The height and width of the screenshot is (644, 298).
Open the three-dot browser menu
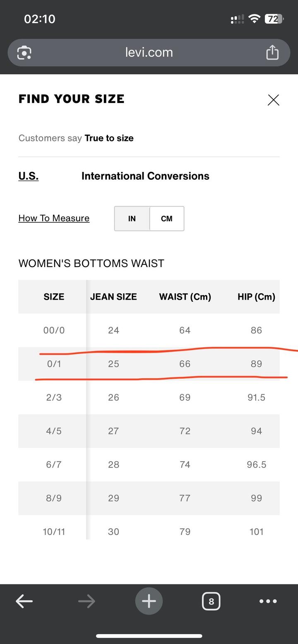268,601
